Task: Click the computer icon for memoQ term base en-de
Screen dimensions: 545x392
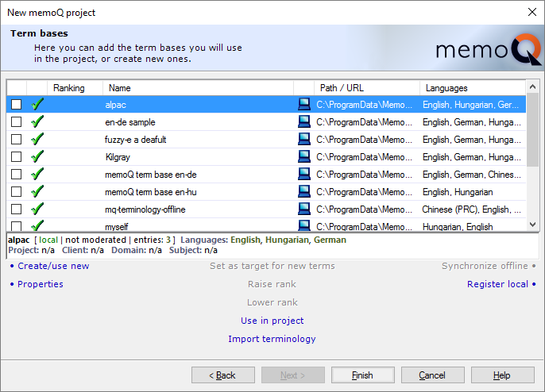Action: (x=304, y=174)
